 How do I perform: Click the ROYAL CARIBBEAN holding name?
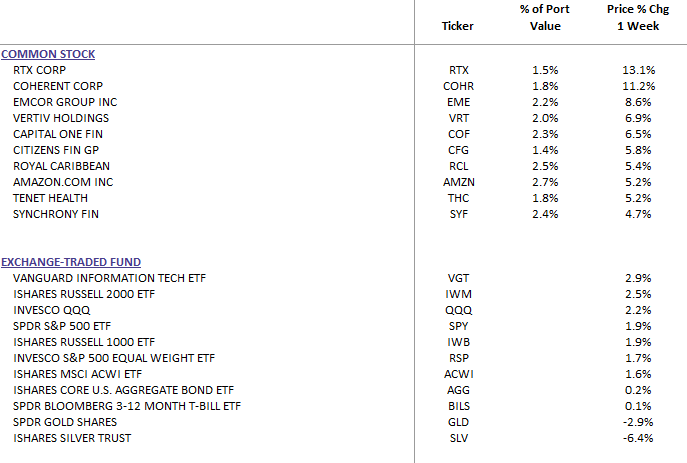[61, 166]
